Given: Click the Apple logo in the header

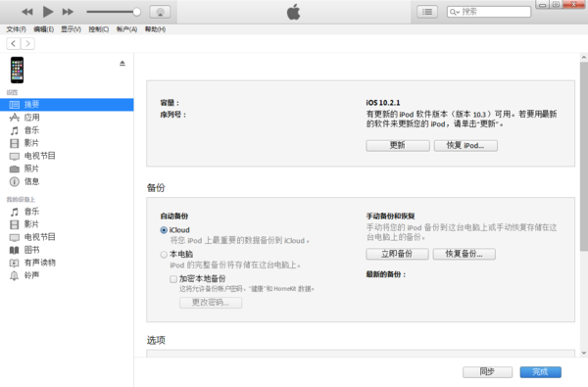Looking at the screenshot, I should (x=294, y=12).
